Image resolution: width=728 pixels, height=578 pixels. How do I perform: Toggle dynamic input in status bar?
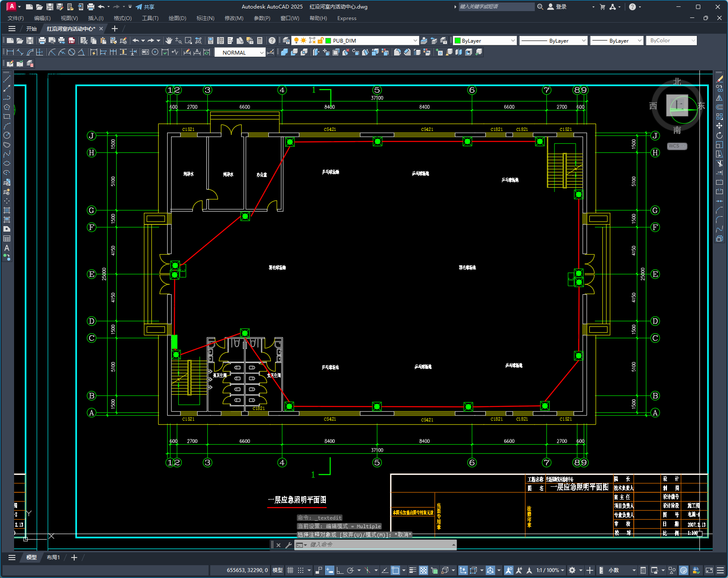(x=330, y=570)
